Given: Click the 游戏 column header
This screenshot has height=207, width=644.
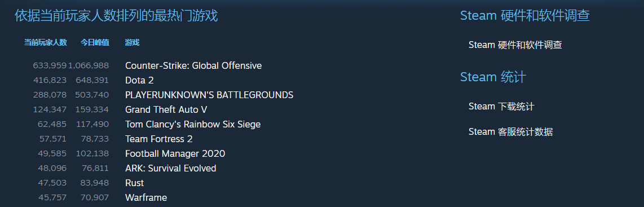Looking at the screenshot, I should tap(133, 42).
